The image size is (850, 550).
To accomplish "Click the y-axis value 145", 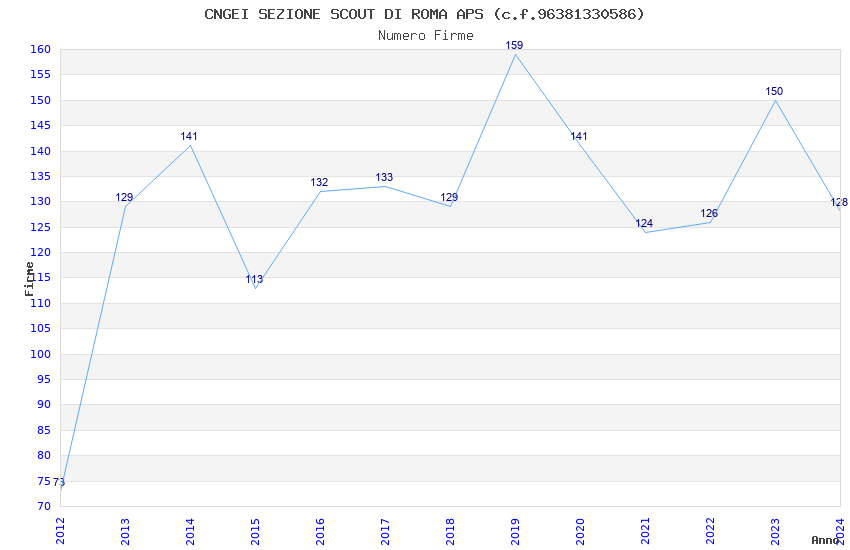I will 41,126.
